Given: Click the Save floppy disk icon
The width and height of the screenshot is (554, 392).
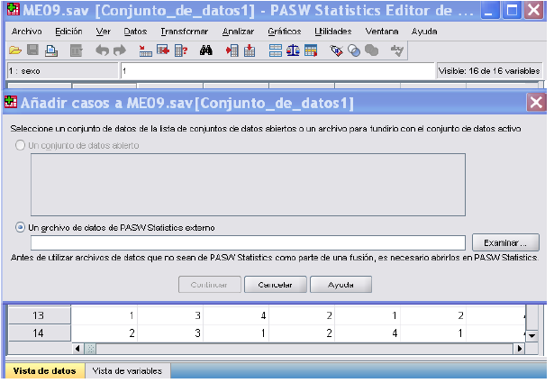Looking at the screenshot, I should click(32, 50).
